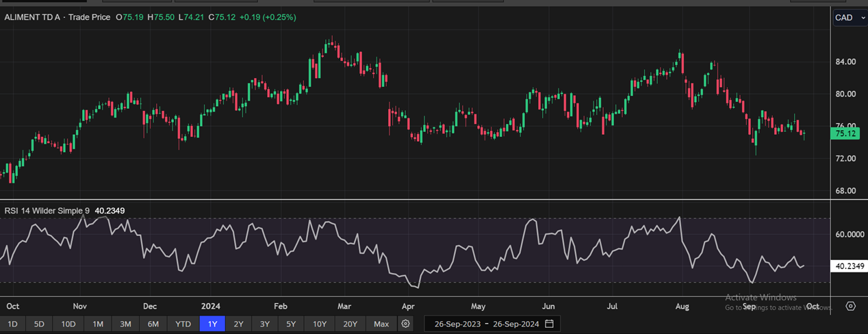Screen dimensions: 868x334
Task: Click the RSI 14 Wilder indicator label
Action: click(x=47, y=210)
